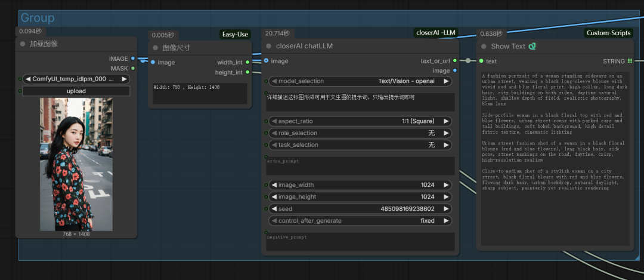The width and height of the screenshot is (644, 280).
Task: Click the seed widget input dot
Action: 266,209
